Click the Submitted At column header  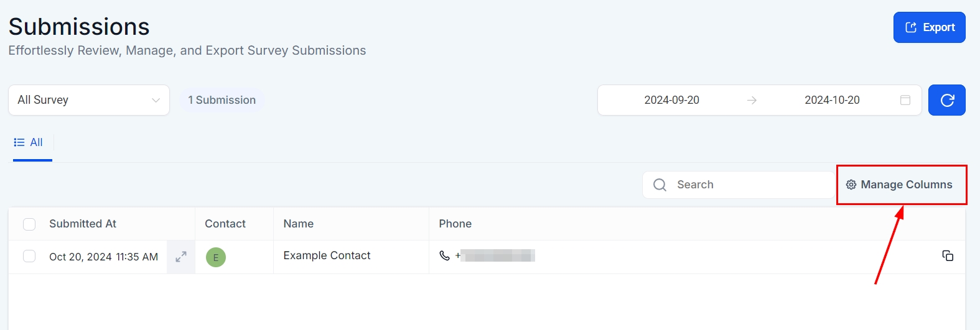83,224
